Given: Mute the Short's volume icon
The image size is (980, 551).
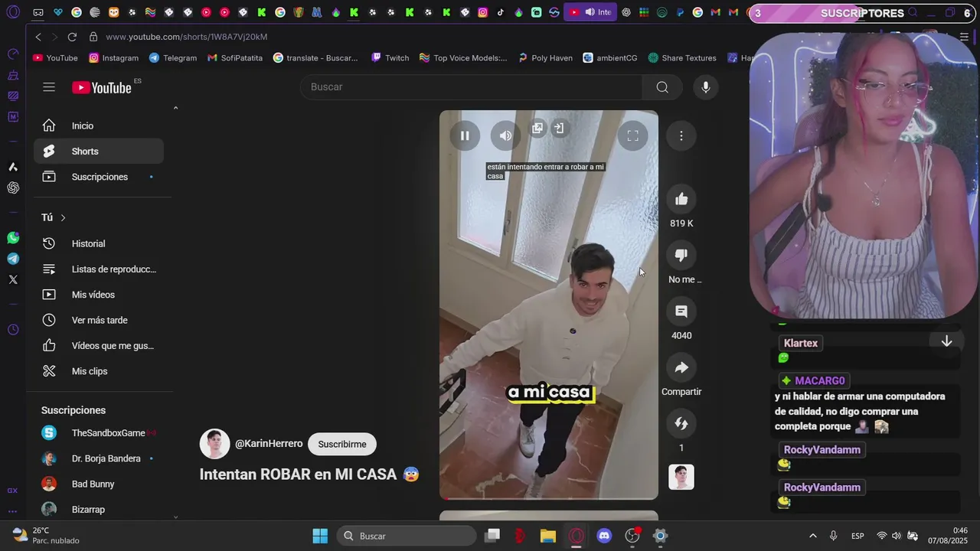Looking at the screenshot, I should pyautogui.click(x=505, y=135).
